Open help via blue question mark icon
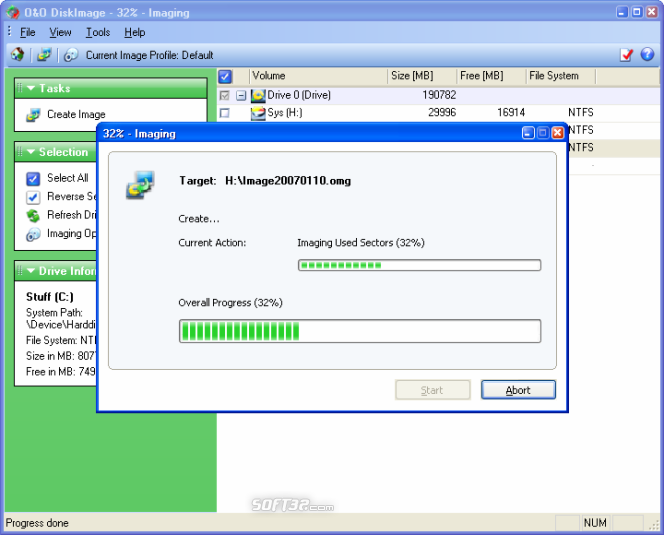The image size is (664, 535). tap(647, 54)
